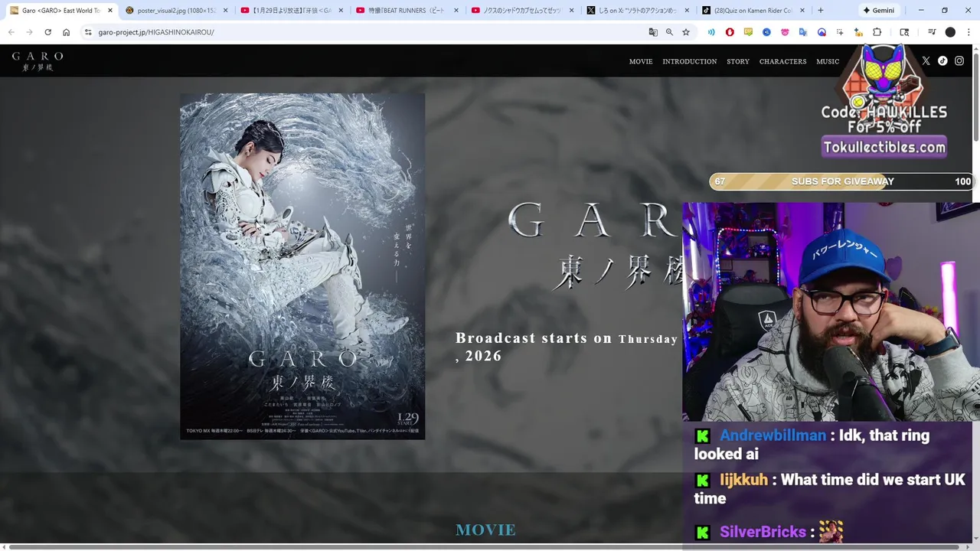Open the Chrome profile avatar
The width and height of the screenshot is (980, 551).
tap(950, 32)
